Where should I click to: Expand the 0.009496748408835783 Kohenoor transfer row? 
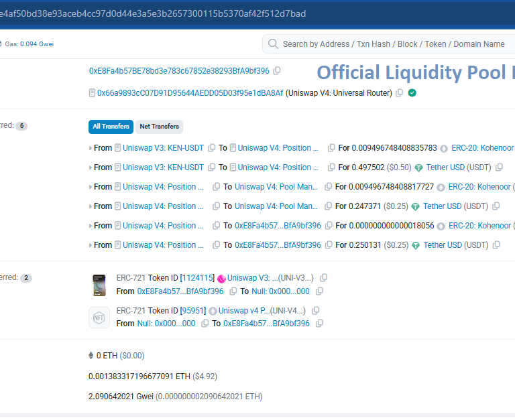91,148
